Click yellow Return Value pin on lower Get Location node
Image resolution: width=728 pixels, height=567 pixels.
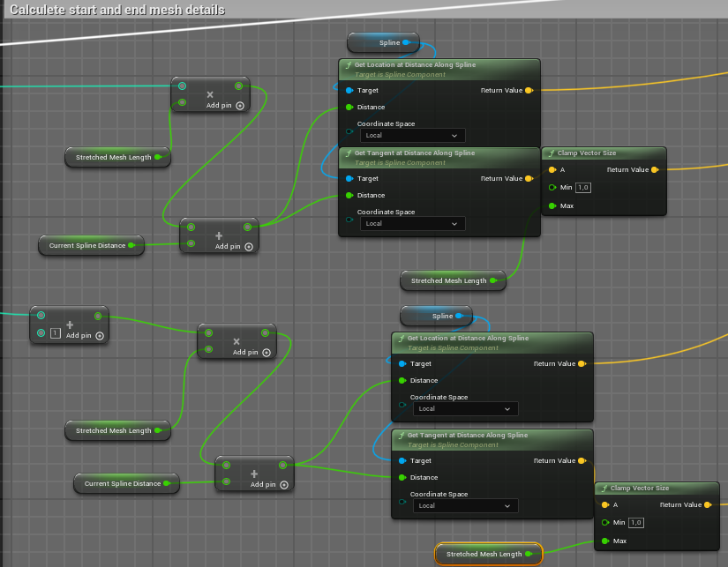(582, 364)
